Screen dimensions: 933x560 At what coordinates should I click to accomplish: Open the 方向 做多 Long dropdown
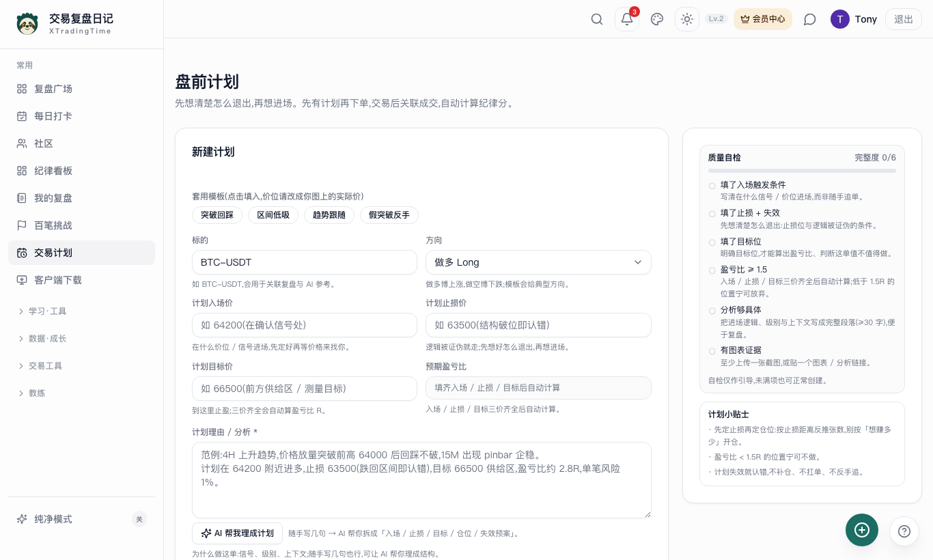coord(538,262)
